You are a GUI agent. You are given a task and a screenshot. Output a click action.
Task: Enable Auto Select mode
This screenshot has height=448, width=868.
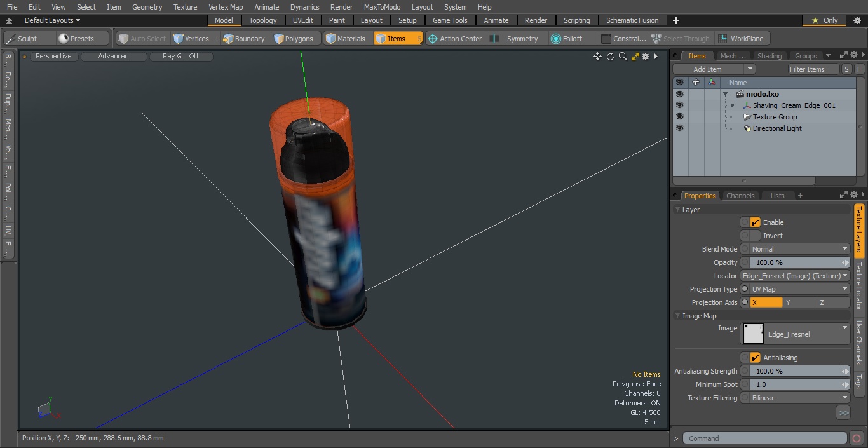(x=142, y=39)
